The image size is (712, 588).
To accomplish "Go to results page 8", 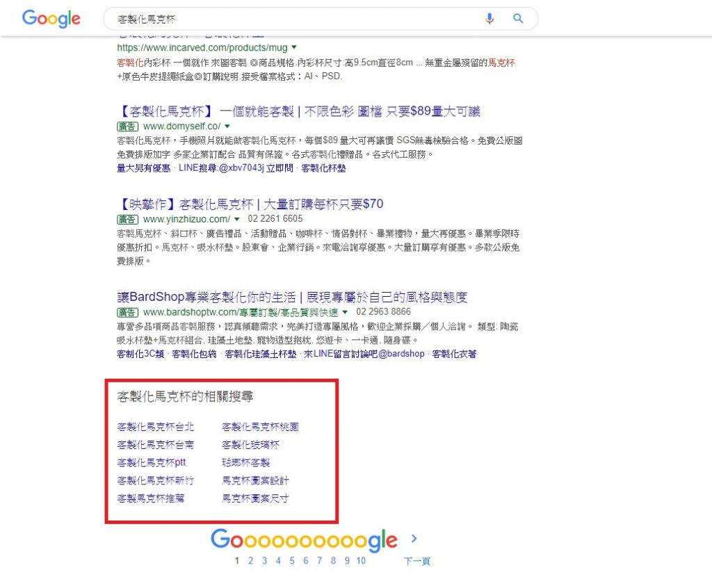I will pos(333,561).
